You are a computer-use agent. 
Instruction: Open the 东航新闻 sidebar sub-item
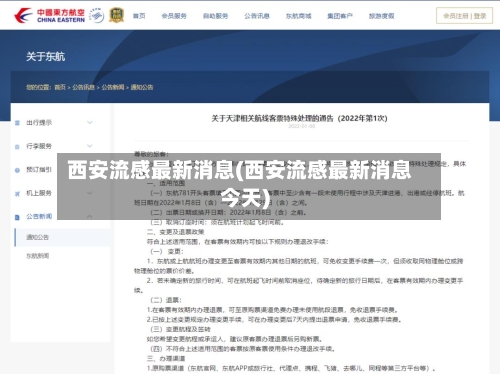(x=37, y=256)
